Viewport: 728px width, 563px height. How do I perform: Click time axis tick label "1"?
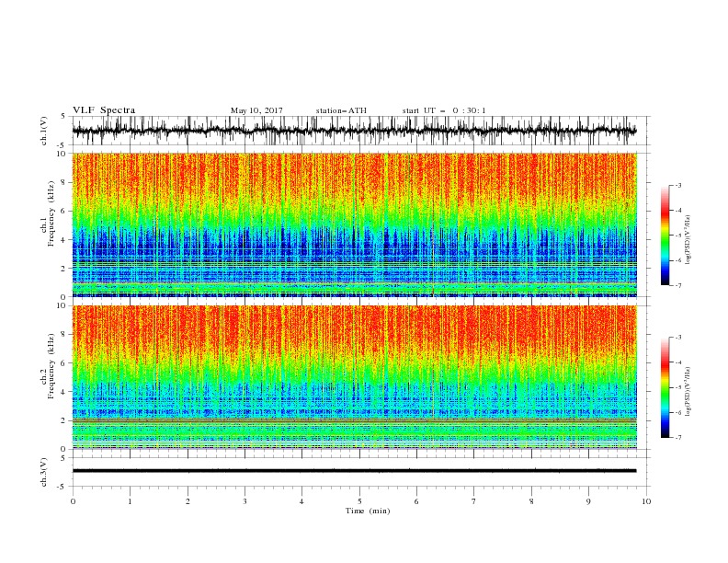pyautogui.click(x=130, y=501)
